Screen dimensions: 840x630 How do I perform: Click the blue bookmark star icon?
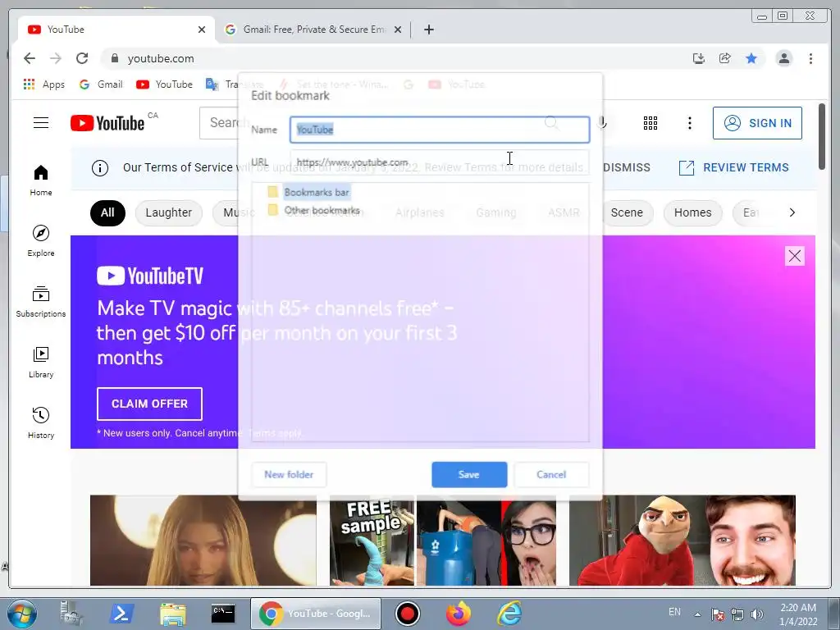751,58
